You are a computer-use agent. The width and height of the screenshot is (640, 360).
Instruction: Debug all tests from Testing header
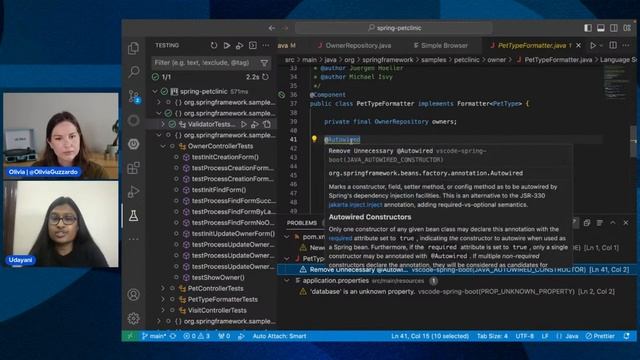[240, 45]
